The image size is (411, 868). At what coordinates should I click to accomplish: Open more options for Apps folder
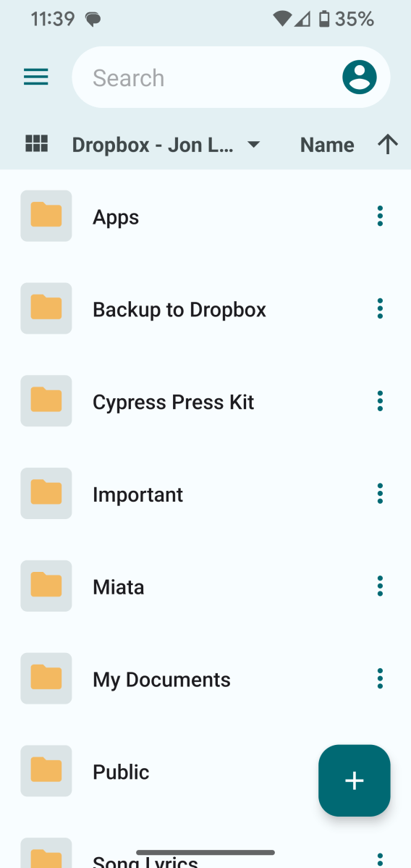click(380, 216)
